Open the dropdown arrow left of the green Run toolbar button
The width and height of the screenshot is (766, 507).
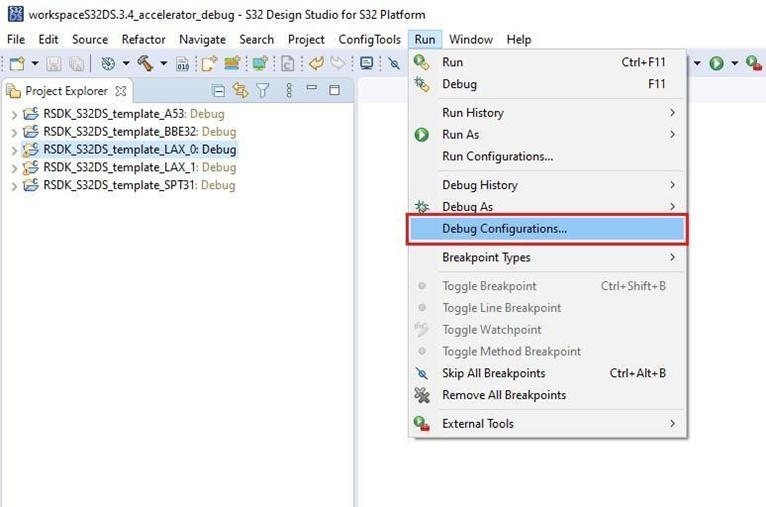pos(697,63)
